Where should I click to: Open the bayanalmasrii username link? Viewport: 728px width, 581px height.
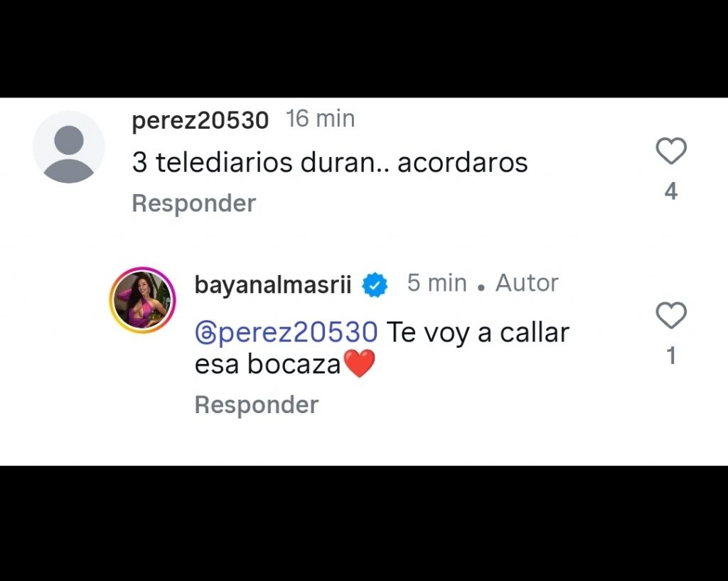coord(273,284)
